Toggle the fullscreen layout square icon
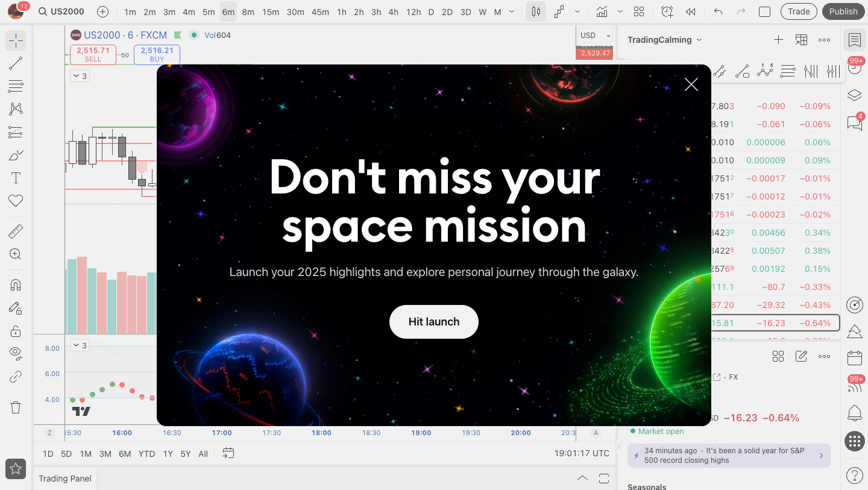 click(764, 11)
